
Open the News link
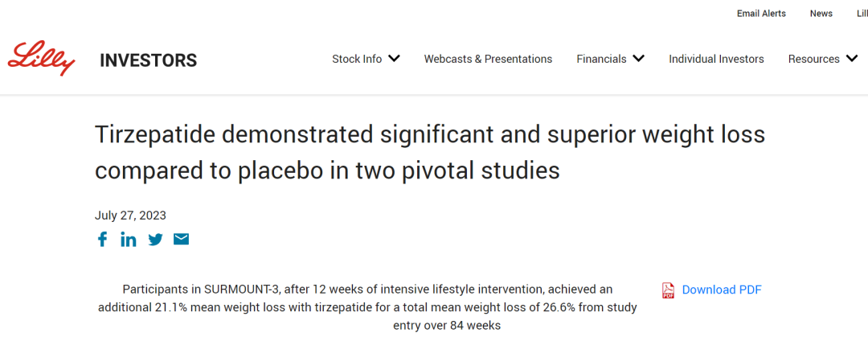coord(821,14)
